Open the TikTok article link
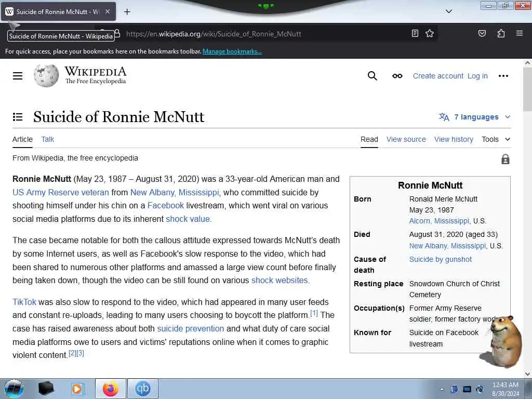532x399 pixels. [24, 302]
